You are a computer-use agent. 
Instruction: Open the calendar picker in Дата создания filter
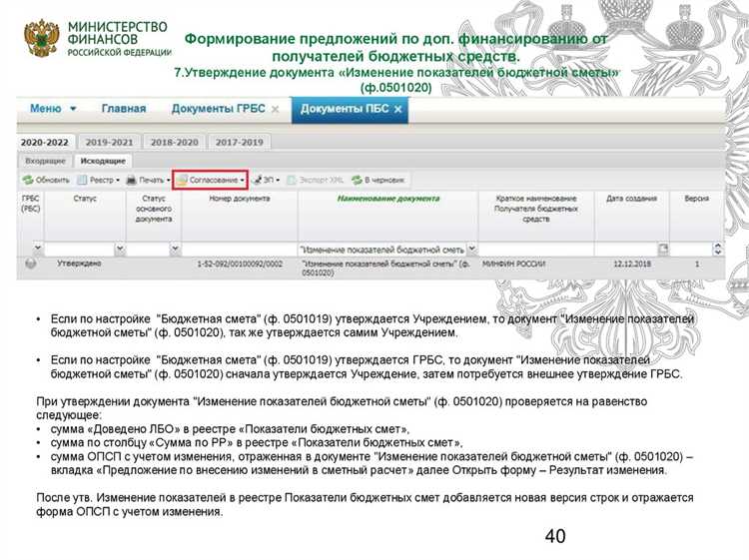[663, 249]
